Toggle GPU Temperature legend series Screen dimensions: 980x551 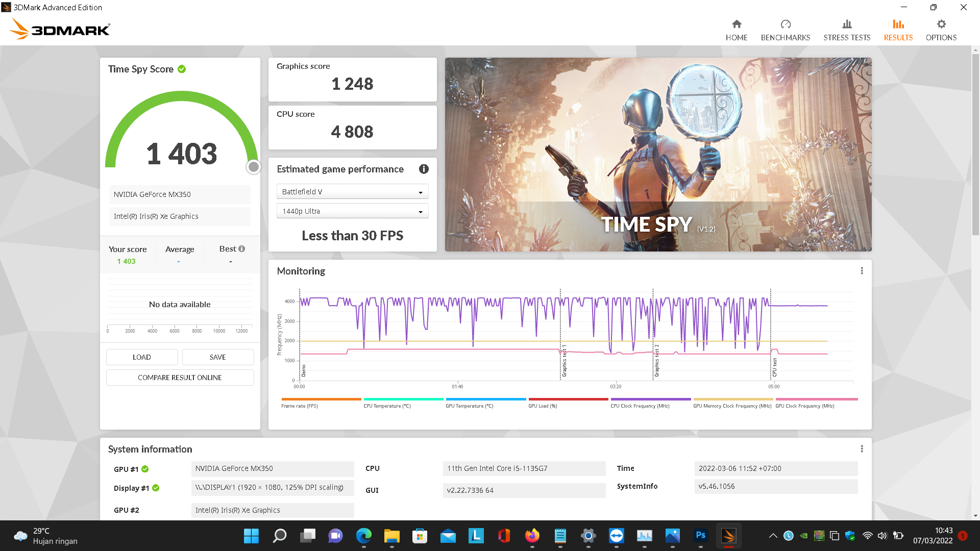click(x=485, y=403)
